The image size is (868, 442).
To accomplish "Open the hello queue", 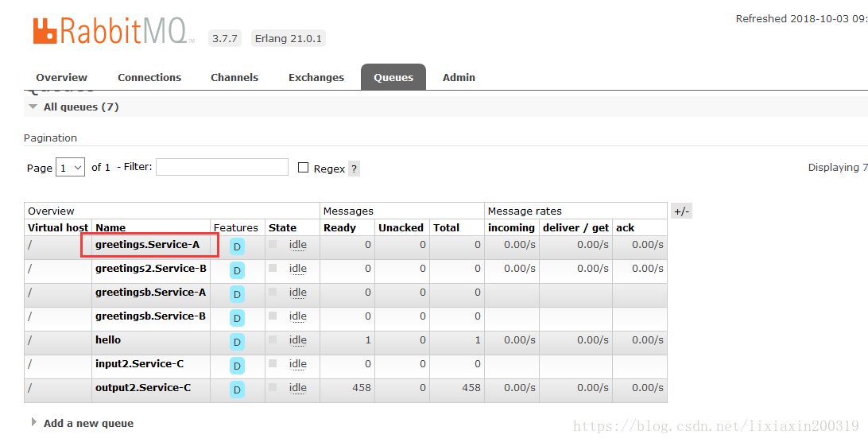I will (x=108, y=339).
